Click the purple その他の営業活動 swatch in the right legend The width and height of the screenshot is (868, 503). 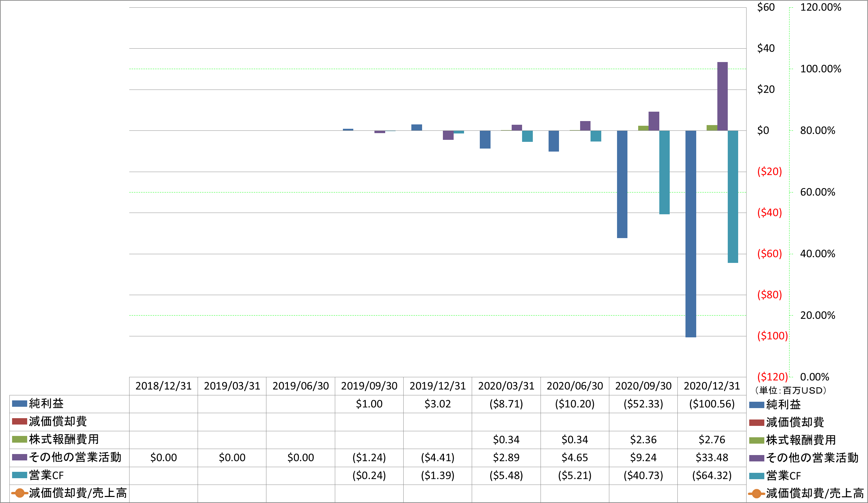coord(757,458)
